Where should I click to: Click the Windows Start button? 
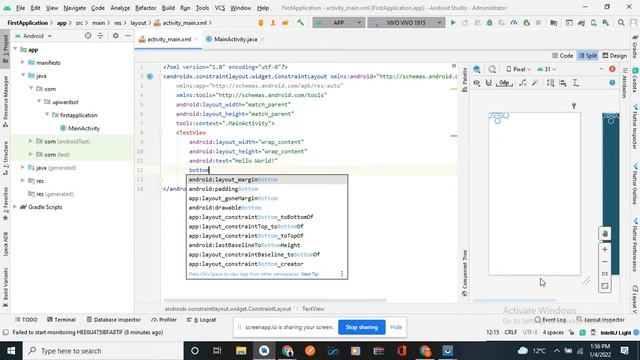[11, 351]
